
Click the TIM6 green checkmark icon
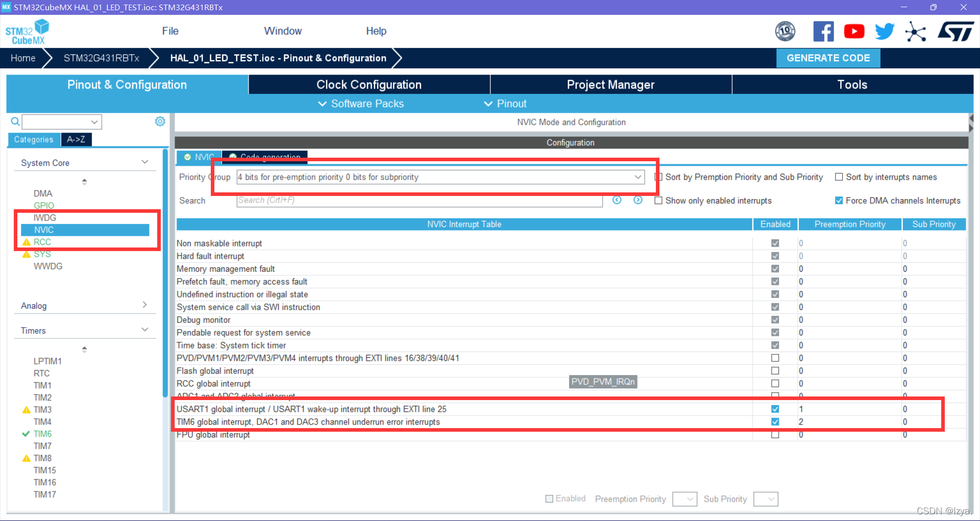click(x=26, y=434)
